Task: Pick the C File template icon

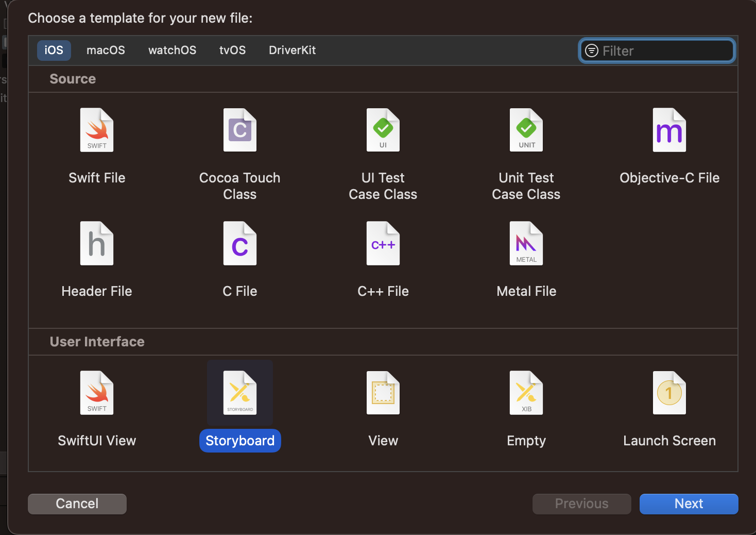Action: point(240,243)
